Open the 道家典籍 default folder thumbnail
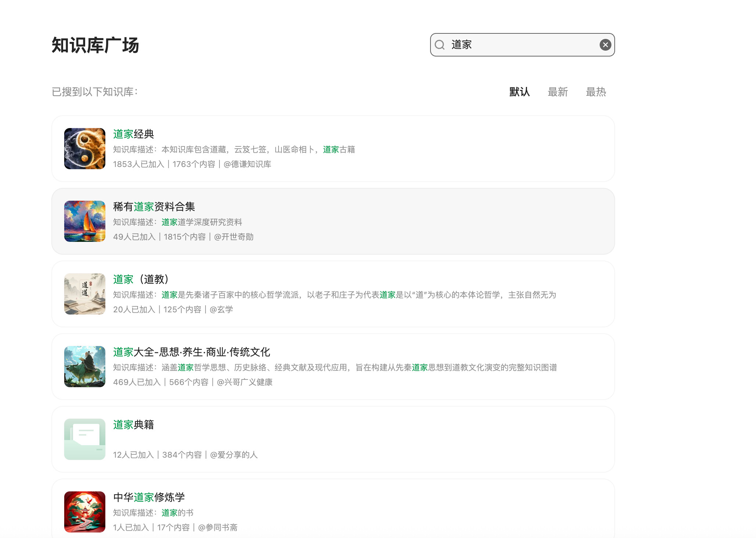 point(85,439)
